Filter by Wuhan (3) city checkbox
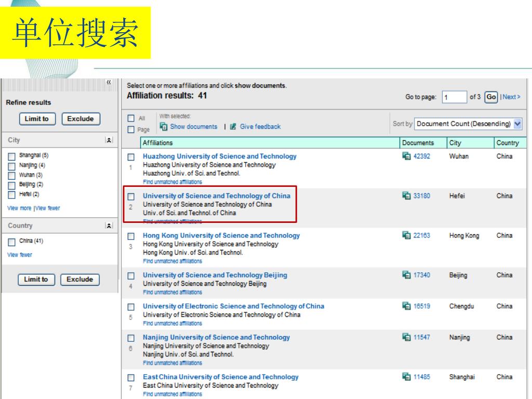 point(12,176)
